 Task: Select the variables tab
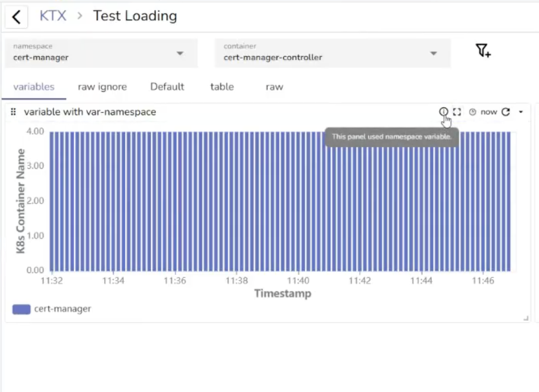[x=34, y=87]
